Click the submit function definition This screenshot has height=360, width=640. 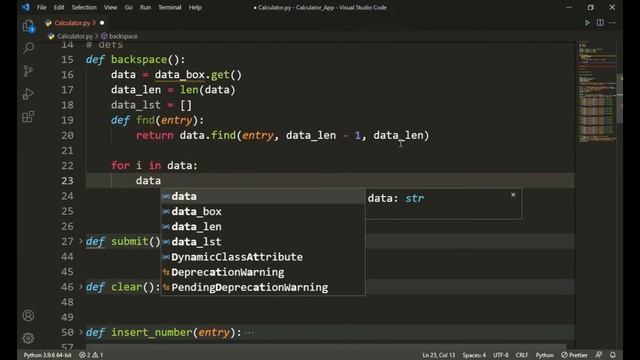(x=129, y=241)
